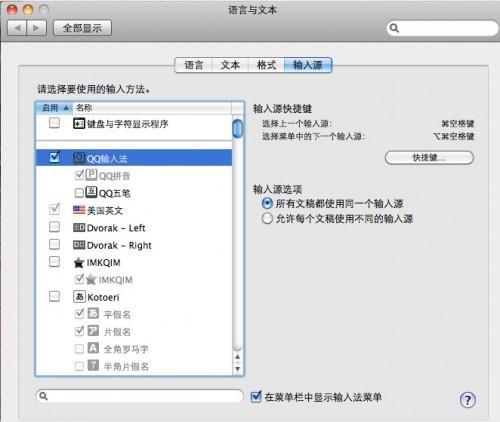Click the 半角片假名 icon
The width and height of the screenshot is (500, 422).
click(93, 366)
